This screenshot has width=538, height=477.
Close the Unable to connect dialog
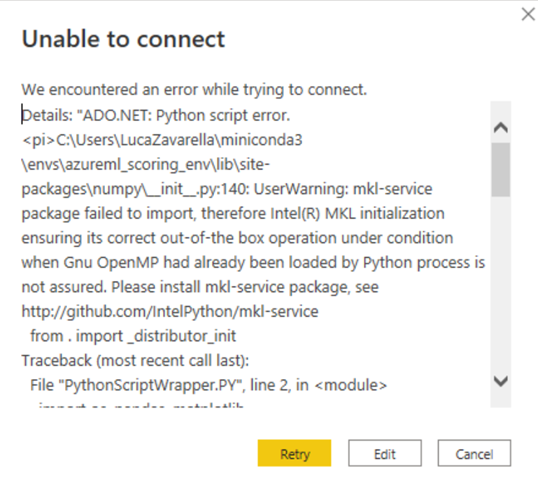(528, 14)
